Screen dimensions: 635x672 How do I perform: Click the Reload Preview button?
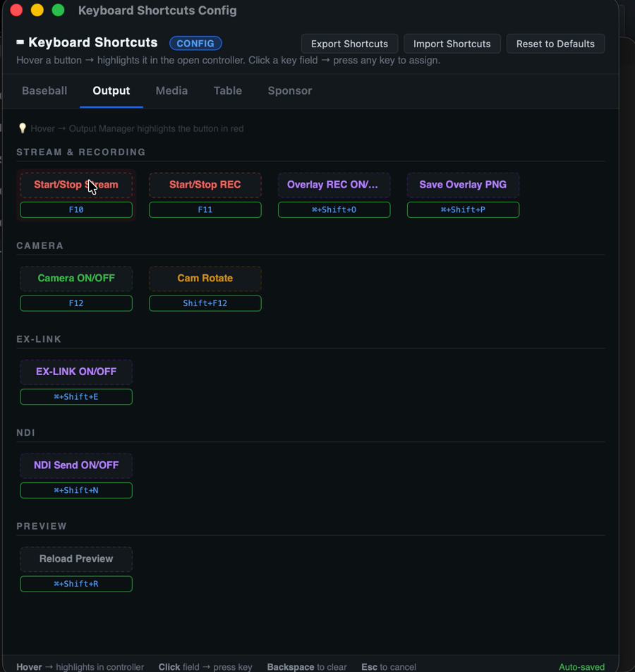click(x=76, y=559)
